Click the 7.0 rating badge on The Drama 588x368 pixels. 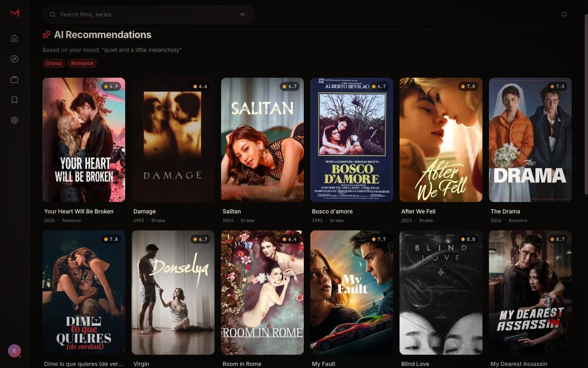tap(557, 86)
